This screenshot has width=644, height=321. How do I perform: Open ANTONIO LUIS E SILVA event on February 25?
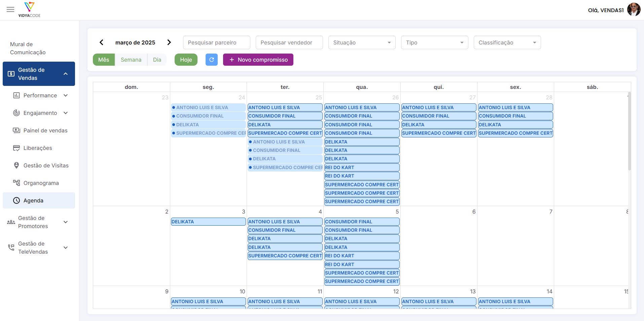click(x=285, y=107)
